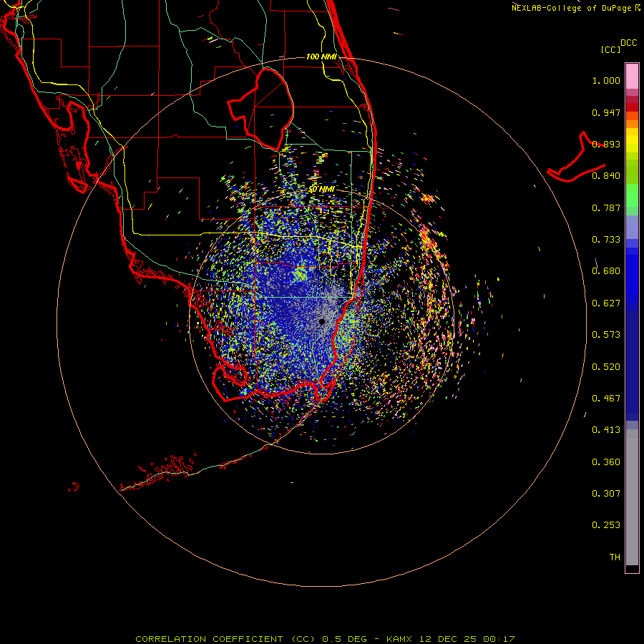Image resolution: width=644 pixels, height=644 pixels.
Task: Click the DCC product label
Action: pyautogui.click(x=629, y=43)
